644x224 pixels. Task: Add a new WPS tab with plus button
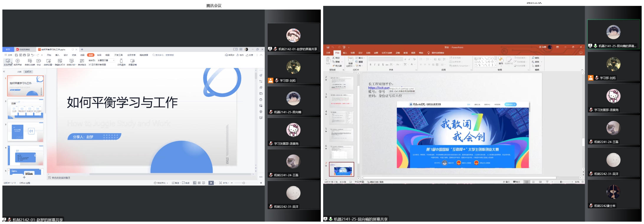tap(82, 49)
